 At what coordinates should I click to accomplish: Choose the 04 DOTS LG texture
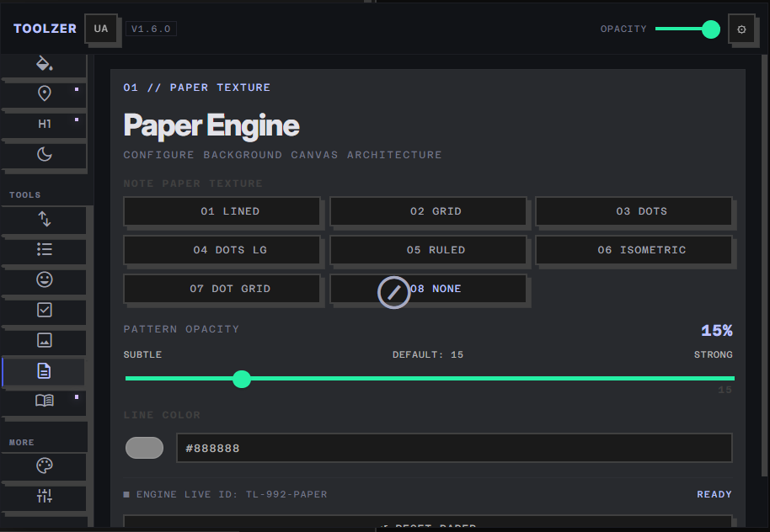[222, 250]
